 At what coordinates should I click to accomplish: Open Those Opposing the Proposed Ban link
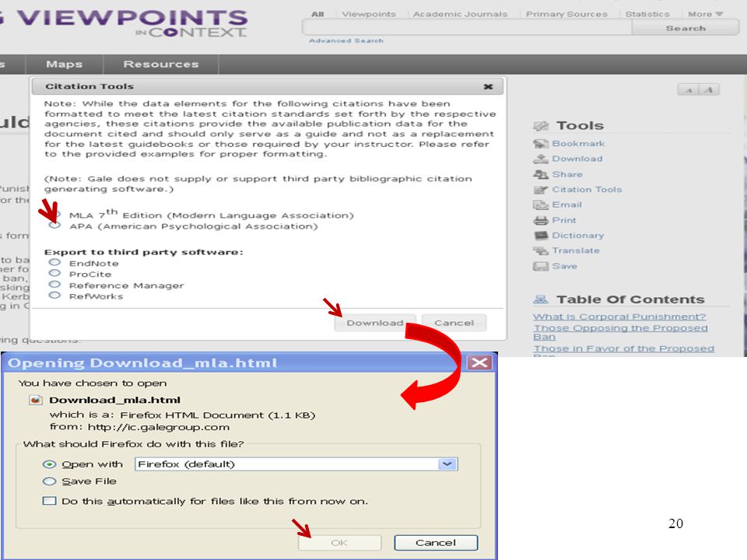point(621,332)
